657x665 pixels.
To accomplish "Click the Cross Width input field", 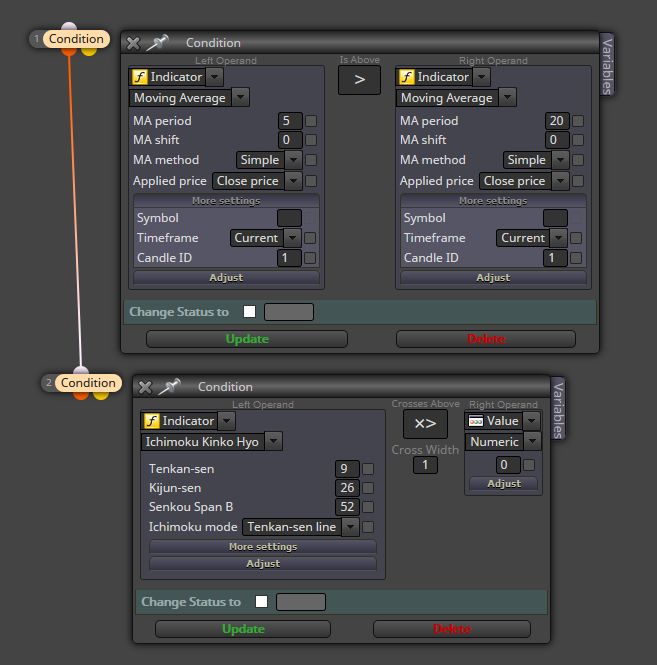I will pyautogui.click(x=425, y=465).
